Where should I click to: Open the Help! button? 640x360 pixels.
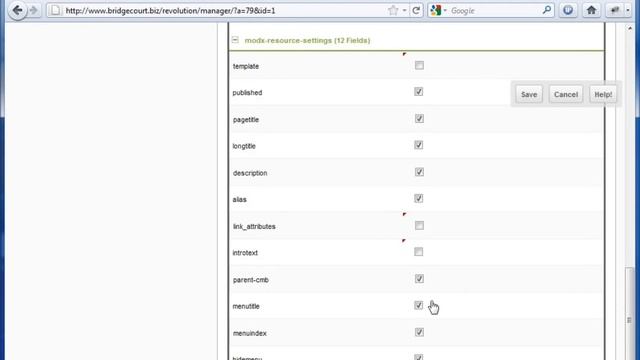coord(603,94)
